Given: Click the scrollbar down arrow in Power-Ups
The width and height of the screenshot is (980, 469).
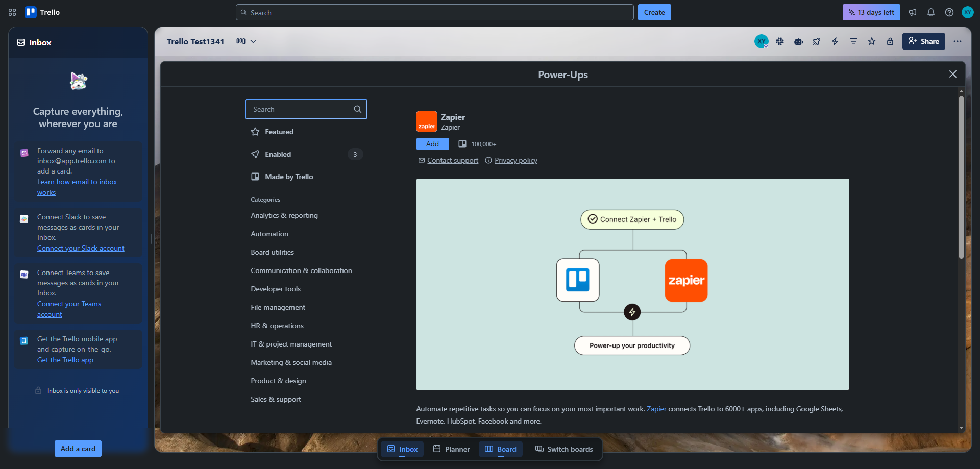Looking at the screenshot, I should 961,428.
